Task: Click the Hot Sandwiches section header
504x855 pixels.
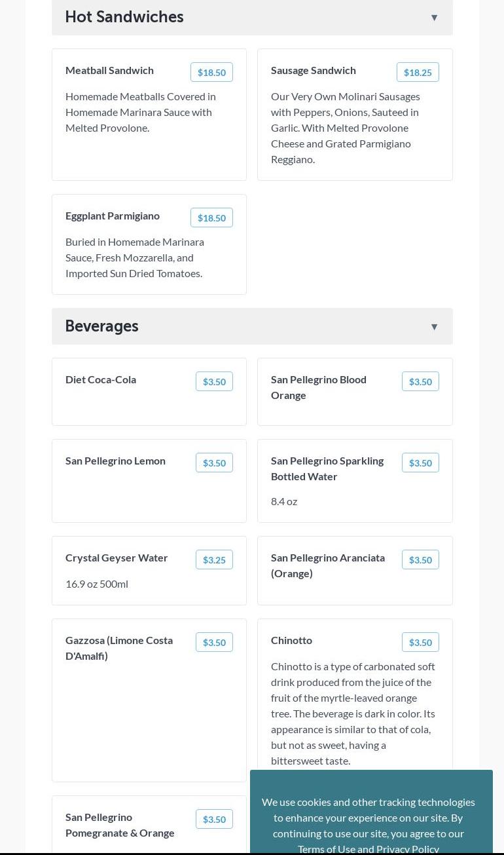Action: [x=124, y=17]
